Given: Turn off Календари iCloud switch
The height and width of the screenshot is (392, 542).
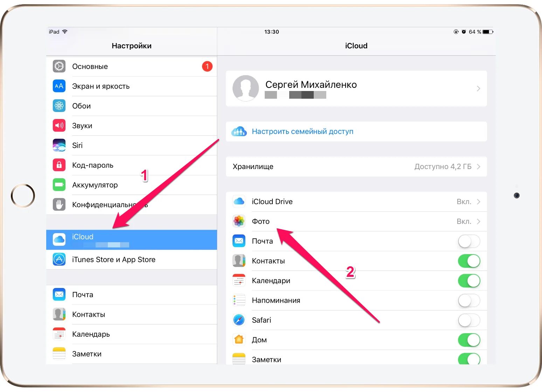Looking at the screenshot, I should [469, 281].
